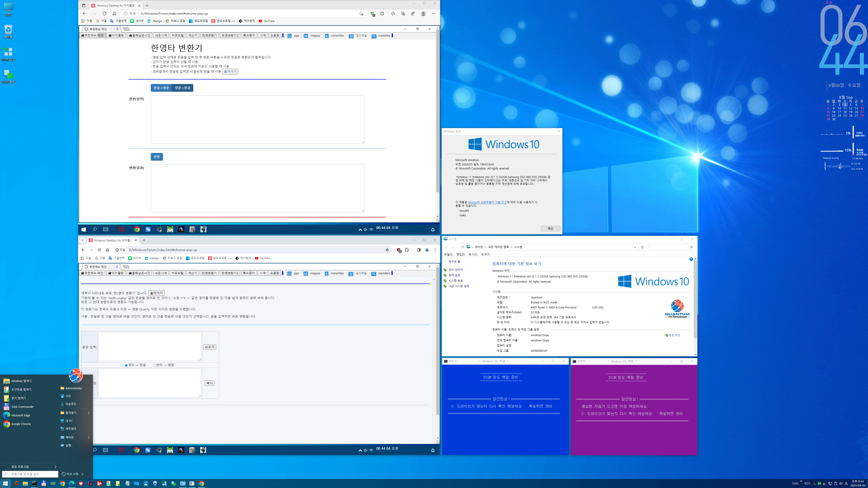The height and width of the screenshot is (488, 868).
Task: Open the 도구(T) menu in 시스템 window
Action: 486,254
